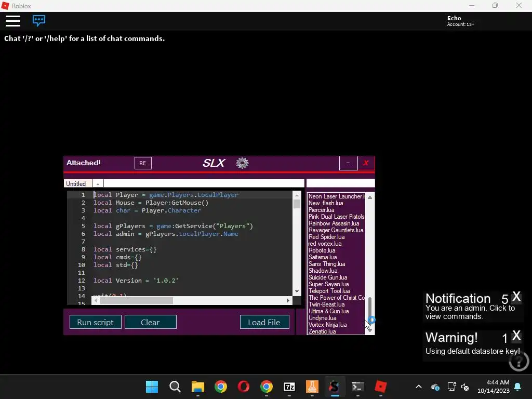Select Ultima & Gun.lua script
This screenshot has height=399, width=532.
(x=336, y=312)
